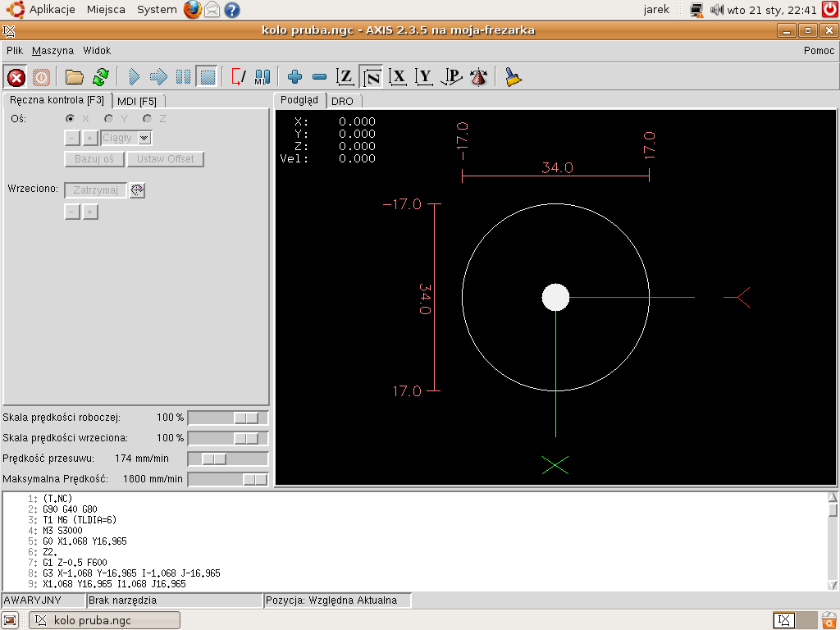
Task: Adjust Maksymalna Prędkość slider
Action: [228, 479]
